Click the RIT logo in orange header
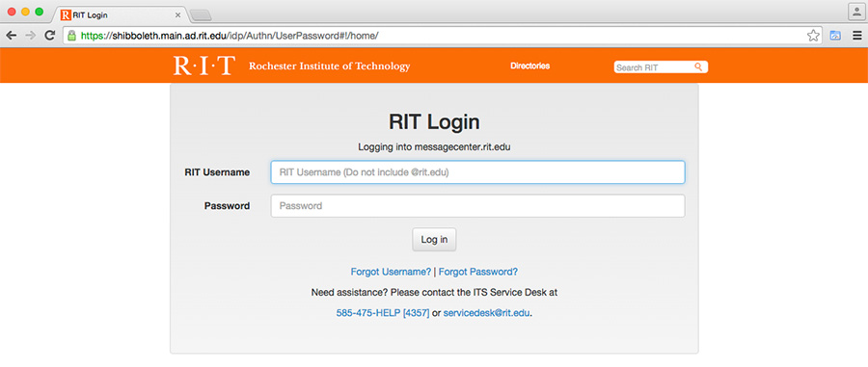This screenshot has height=367, width=868. click(x=204, y=66)
